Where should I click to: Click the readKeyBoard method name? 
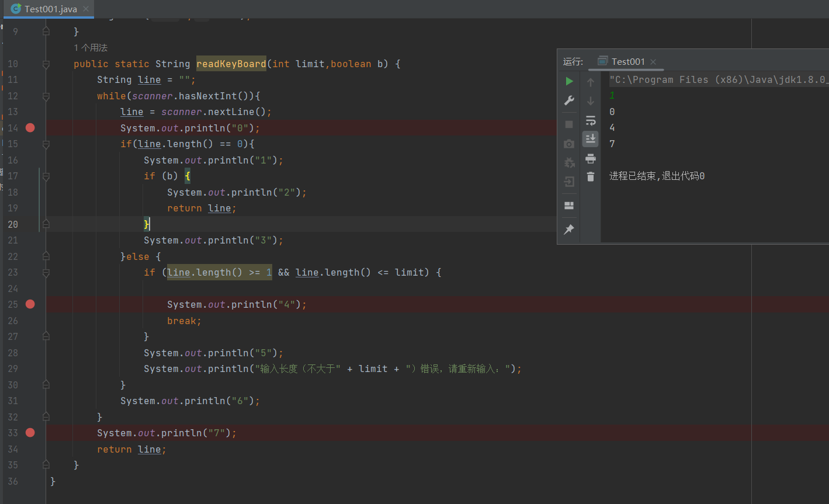click(x=231, y=64)
